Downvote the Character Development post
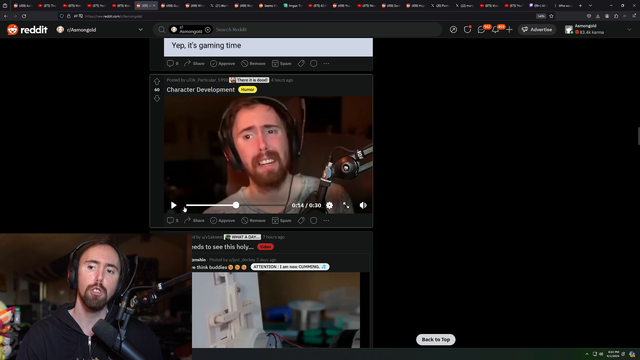The height and width of the screenshot is (360, 640). (x=157, y=98)
